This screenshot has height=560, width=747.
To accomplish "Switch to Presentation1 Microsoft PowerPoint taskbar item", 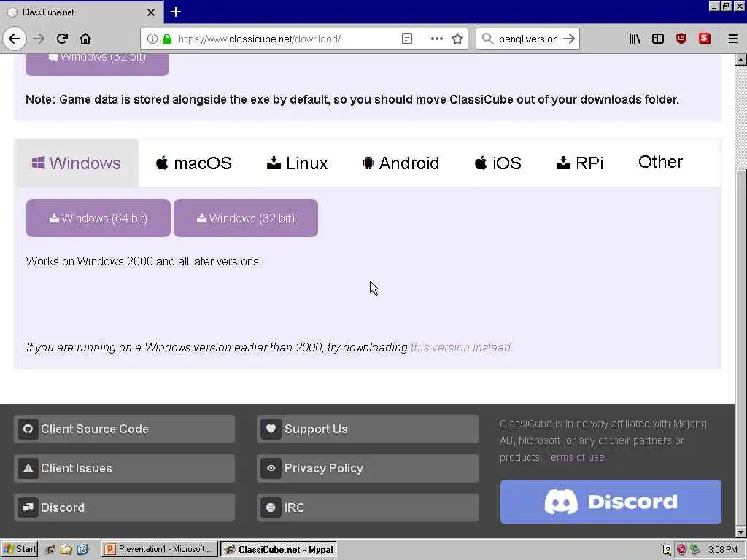I will [x=160, y=549].
